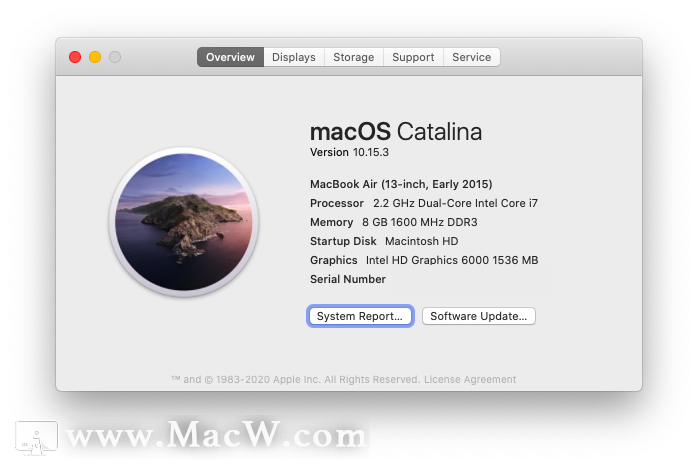Select the MacBook Air (13-inch, Early 2015) line

[401, 184]
